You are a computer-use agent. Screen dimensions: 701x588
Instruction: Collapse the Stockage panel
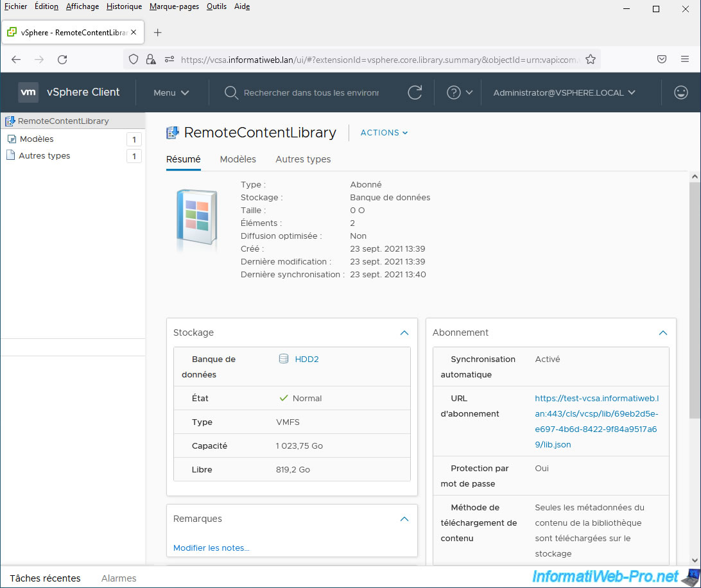(x=404, y=333)
